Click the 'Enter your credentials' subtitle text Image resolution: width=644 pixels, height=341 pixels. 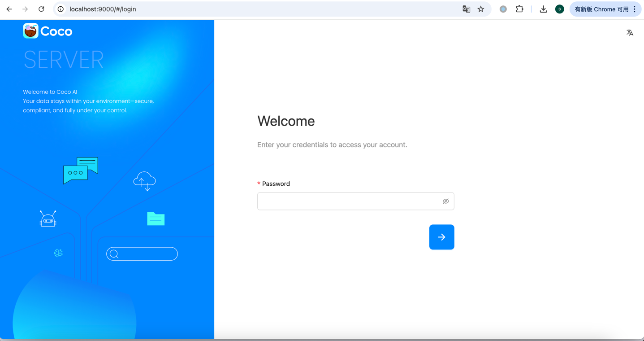click(x=332, y=145)
